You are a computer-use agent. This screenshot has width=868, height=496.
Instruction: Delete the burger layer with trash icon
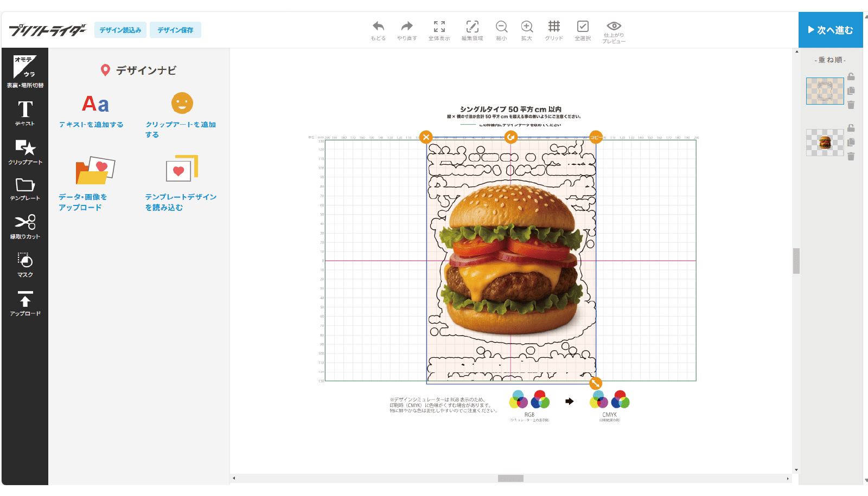point(851,156)
